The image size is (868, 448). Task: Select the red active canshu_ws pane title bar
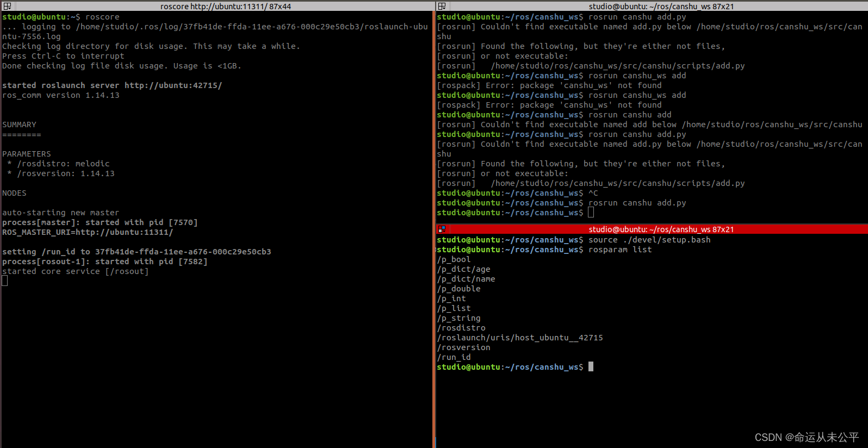661,229
